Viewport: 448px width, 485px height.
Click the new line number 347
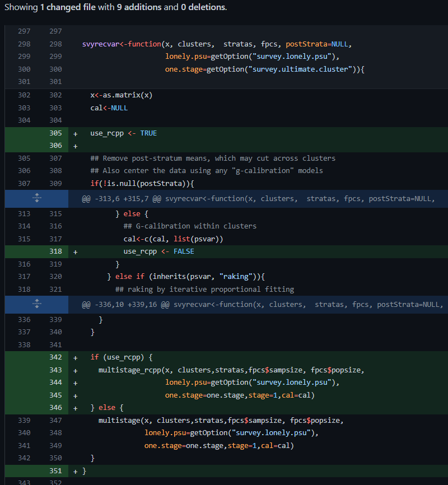coord(55,421)
